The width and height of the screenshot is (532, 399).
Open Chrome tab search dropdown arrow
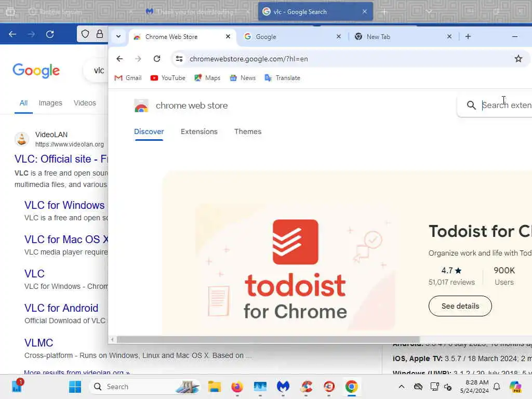118,36
